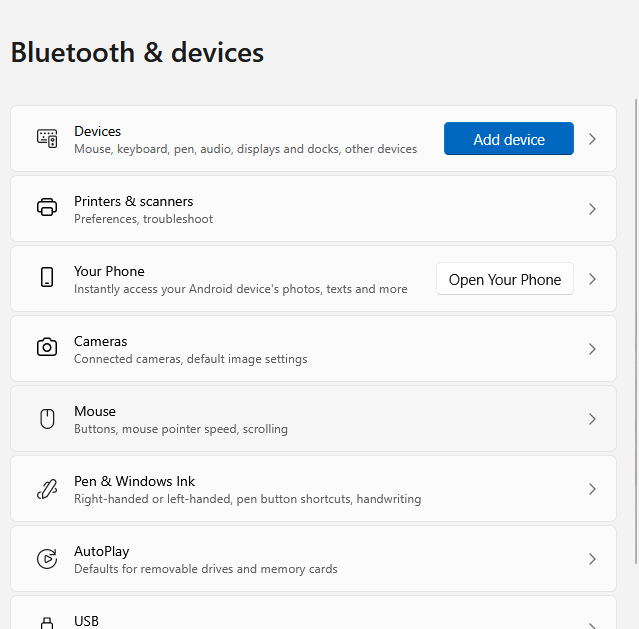The width and height of the screenshot is (639, 629).
Task: Click 'Preferences, troubleshoot' description
Action: tap(143, 219)
